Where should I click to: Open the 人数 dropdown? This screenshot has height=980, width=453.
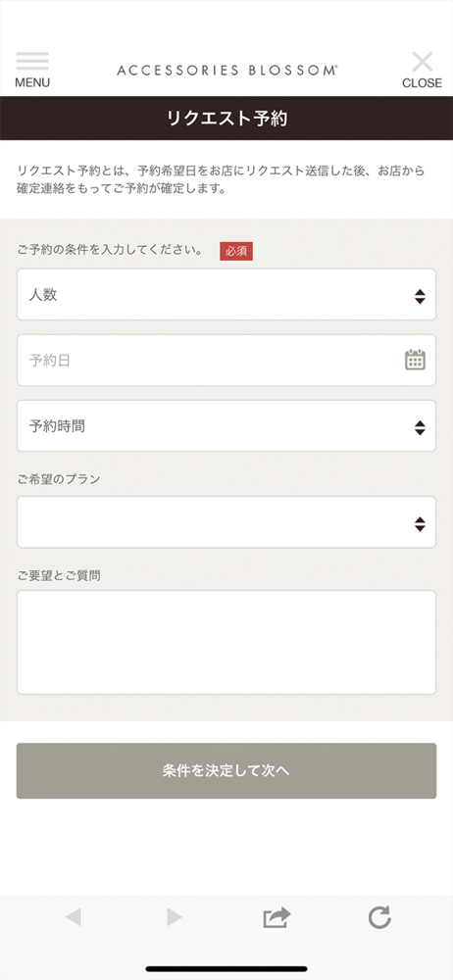point(226,294)
